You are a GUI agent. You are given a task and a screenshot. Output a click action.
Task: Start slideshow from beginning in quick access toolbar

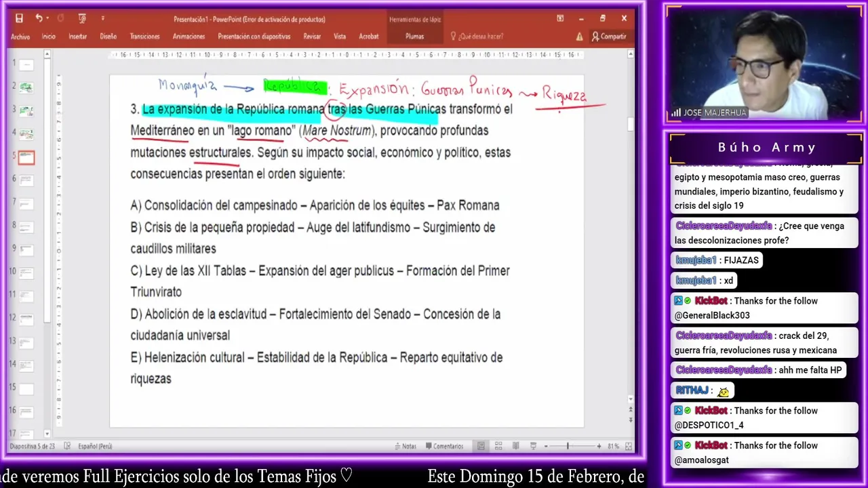82,18
